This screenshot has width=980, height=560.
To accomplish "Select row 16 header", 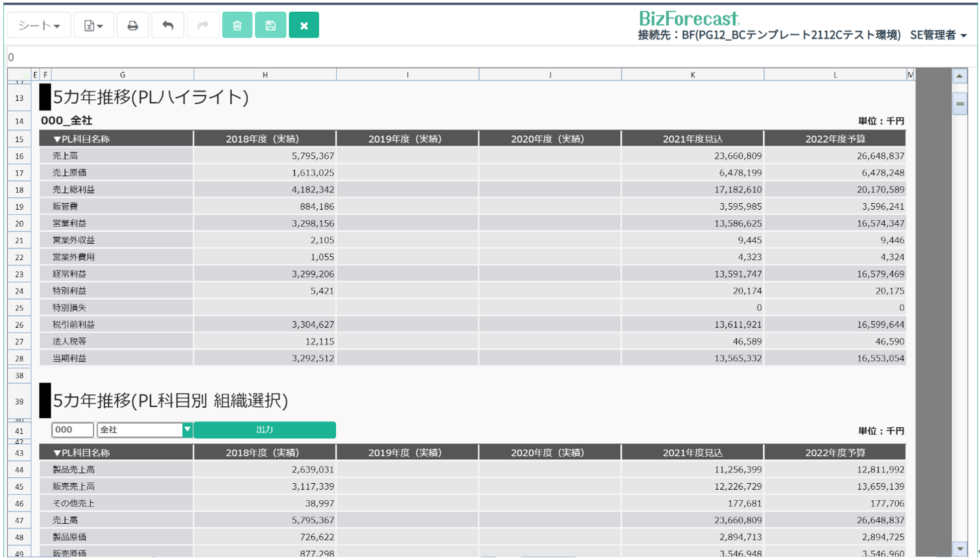I will click(19, 156).
